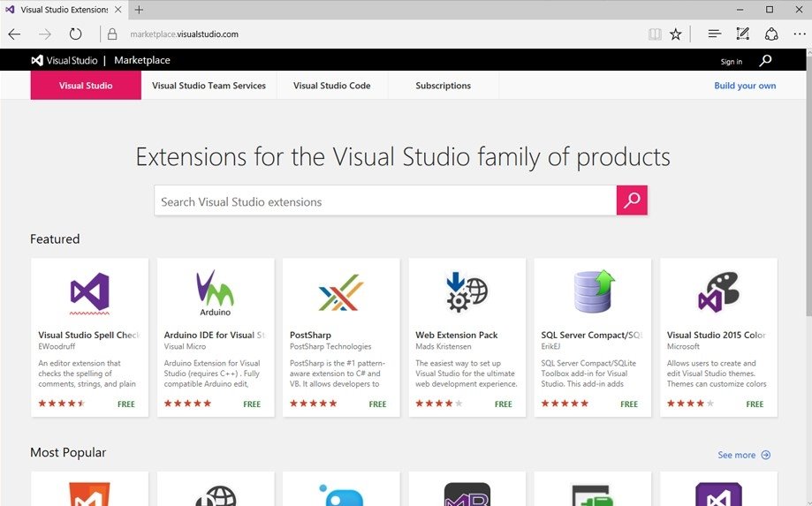Click the padlock site security icon
Image resolution: width=812 pixels, height=506 pixels.
[x=112, y=34]
